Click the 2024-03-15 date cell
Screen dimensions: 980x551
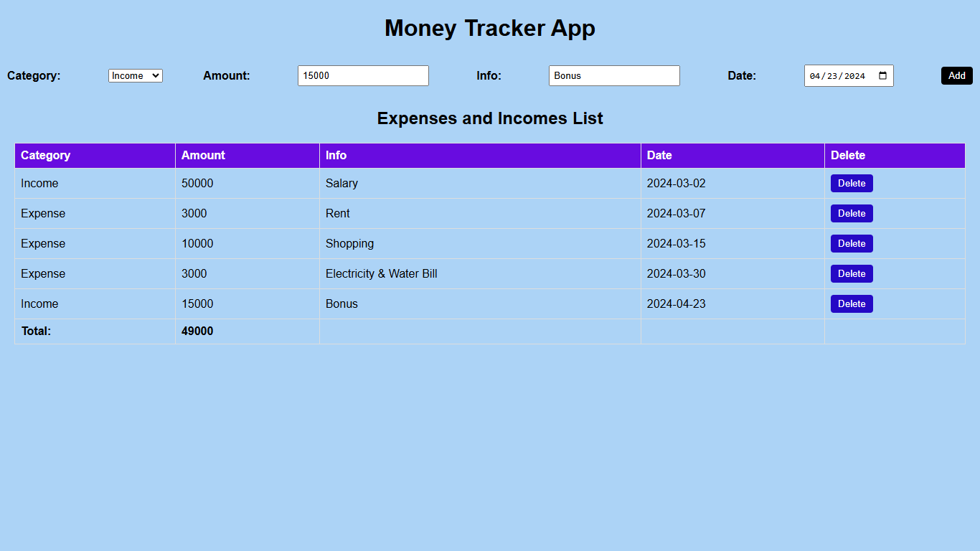click(x=732, y=244)
